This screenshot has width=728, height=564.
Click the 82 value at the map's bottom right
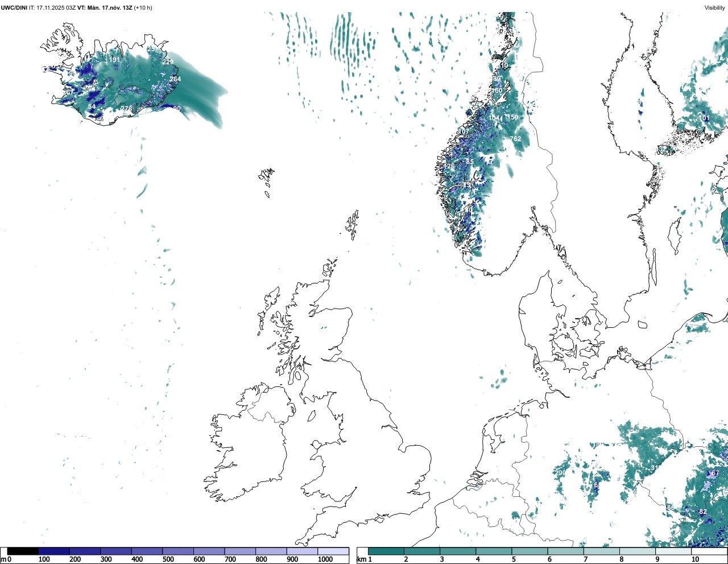pyautogui.click(x=703, y=512)
